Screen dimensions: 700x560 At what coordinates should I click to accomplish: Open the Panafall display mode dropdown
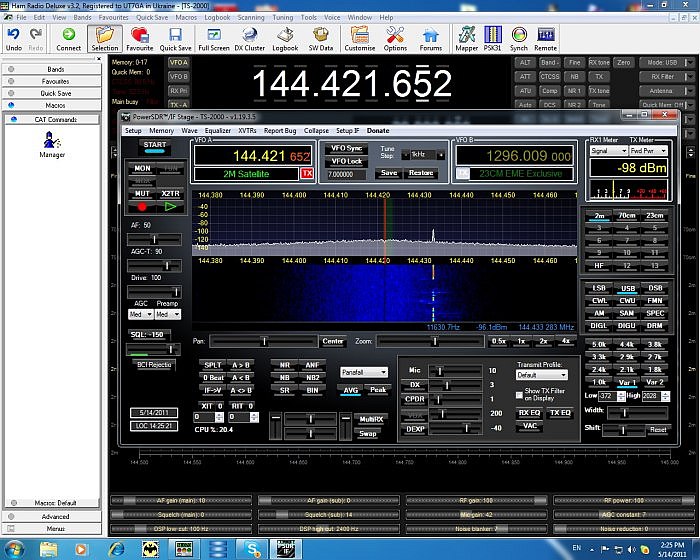(x=364, y=372)
